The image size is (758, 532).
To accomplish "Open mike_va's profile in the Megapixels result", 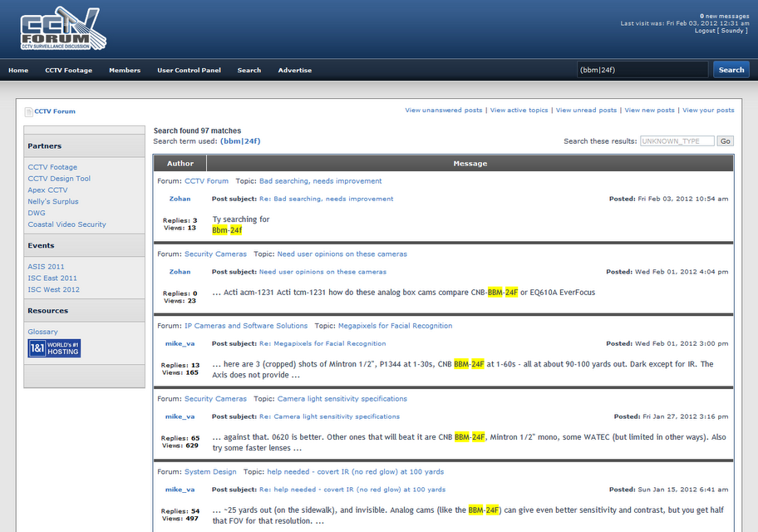I will coord(180,343).
